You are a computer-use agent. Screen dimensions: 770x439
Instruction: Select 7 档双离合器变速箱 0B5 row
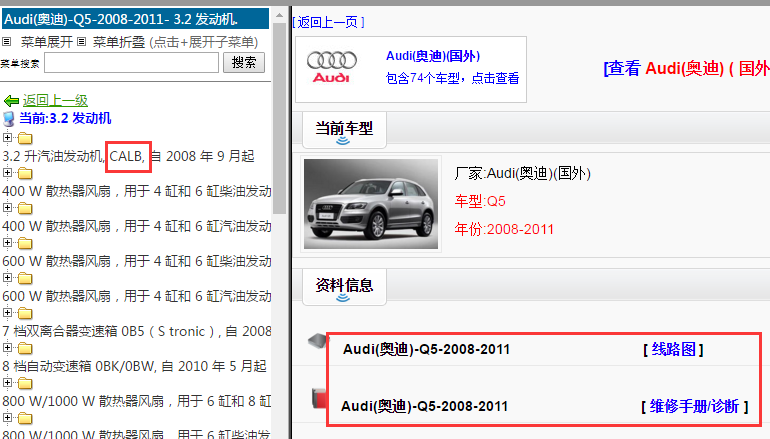point(137,331)
